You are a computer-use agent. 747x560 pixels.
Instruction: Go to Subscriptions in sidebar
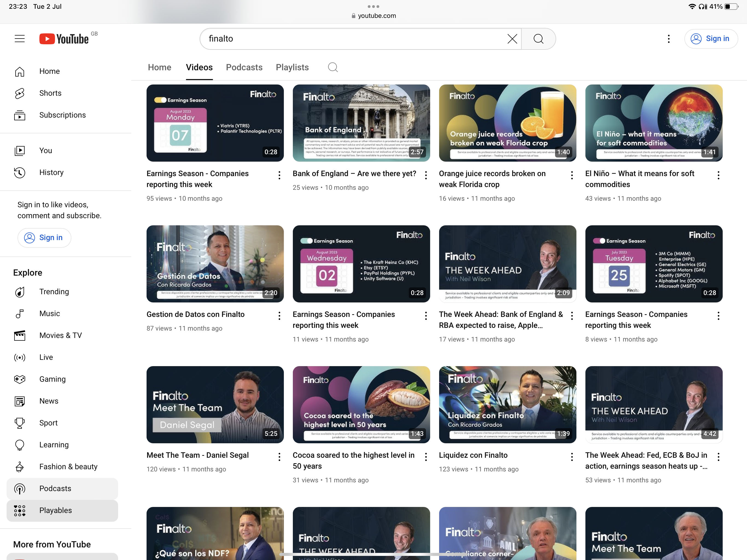[62, 115]
